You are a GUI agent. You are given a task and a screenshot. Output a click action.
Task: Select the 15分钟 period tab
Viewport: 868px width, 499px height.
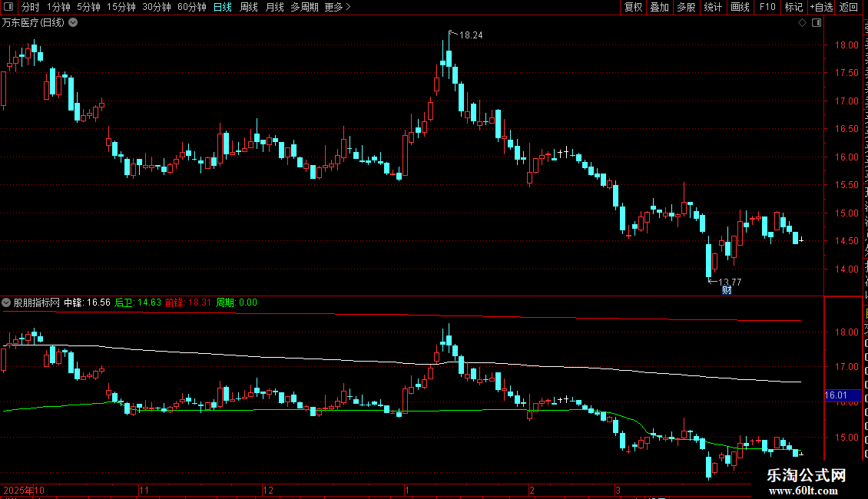pyautogui.click(x=121, y=7)
